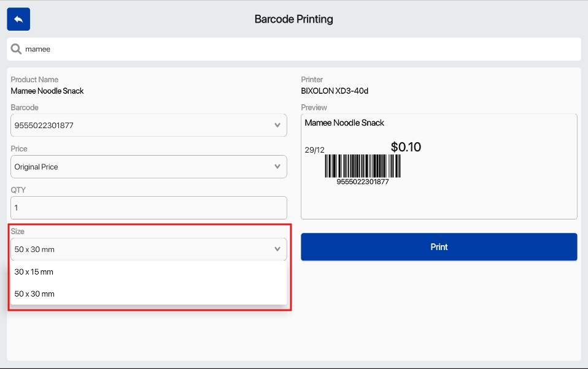This screenshot has height=369, width=588.
Task: Click the search field containing mamee
Action: tap(295, 49)
